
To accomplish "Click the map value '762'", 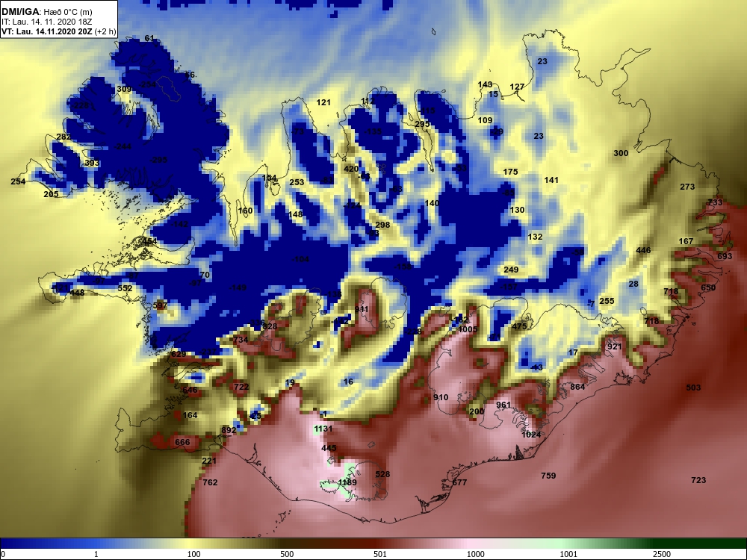I will tap(210, 482).
